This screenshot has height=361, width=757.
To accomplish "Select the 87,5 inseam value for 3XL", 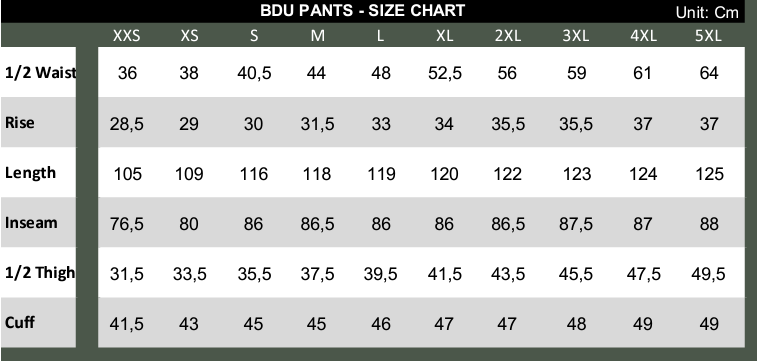I will pyautogui.click(x=576, y=224).
